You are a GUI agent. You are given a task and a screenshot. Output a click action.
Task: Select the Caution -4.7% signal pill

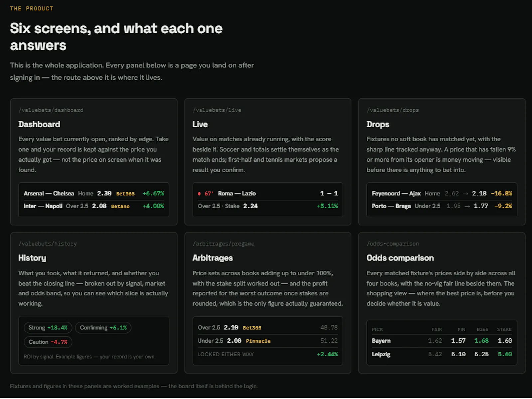48,342
